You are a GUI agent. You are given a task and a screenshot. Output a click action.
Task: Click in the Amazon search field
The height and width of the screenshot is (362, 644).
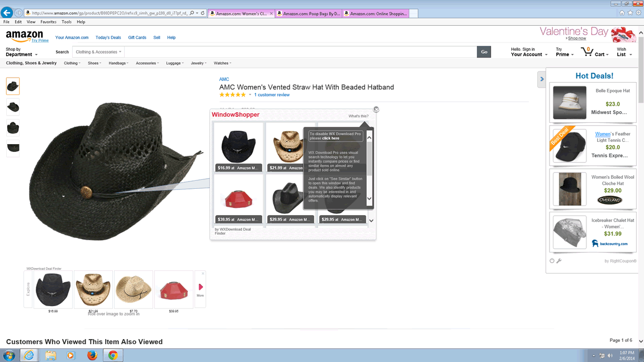[300, 52]
